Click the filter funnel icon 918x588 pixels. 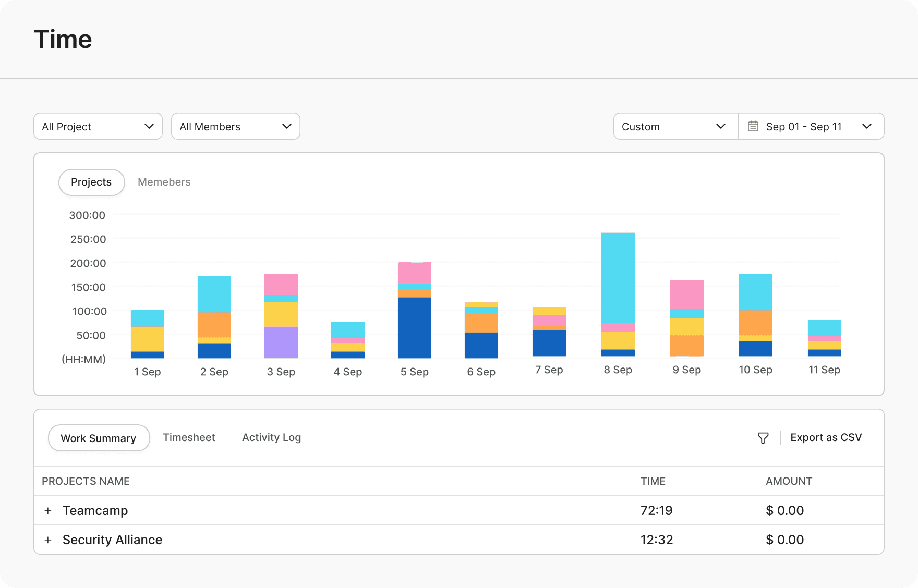pos(763,438)
